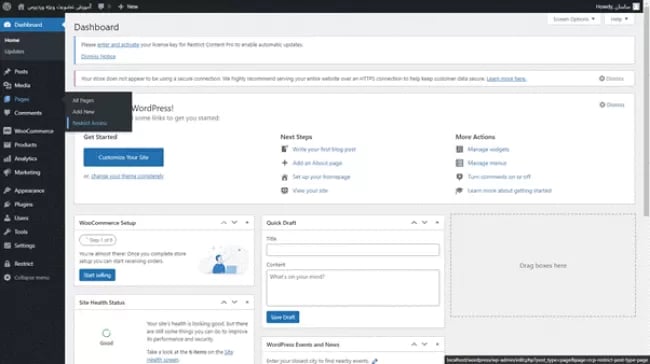Open the Howdy user account menu
This screenshot has width=650, height=364.
tap(617, 7)
